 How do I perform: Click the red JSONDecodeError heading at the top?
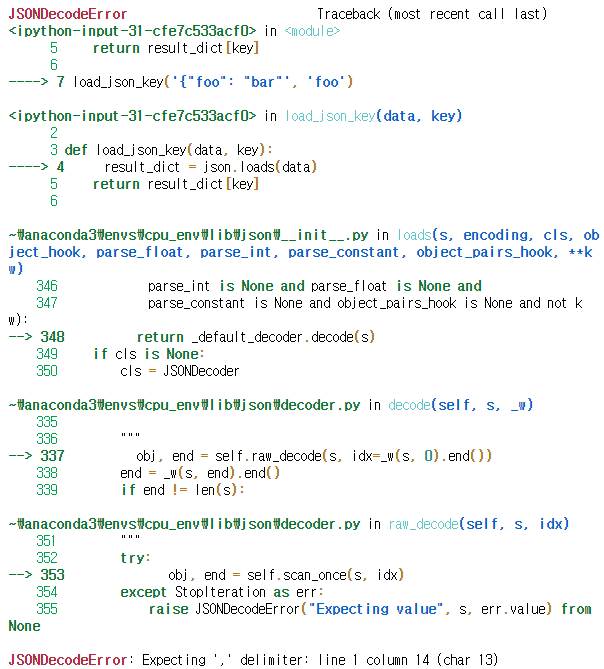tap(67, 14)
